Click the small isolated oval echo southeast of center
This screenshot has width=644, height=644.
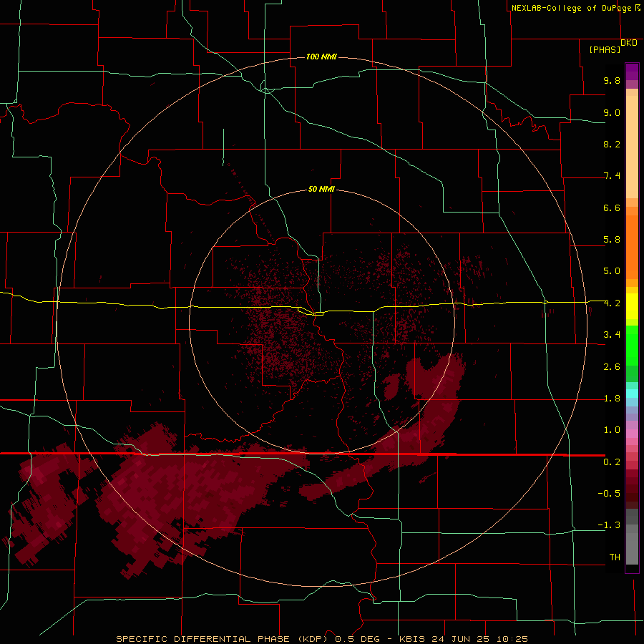392,387
